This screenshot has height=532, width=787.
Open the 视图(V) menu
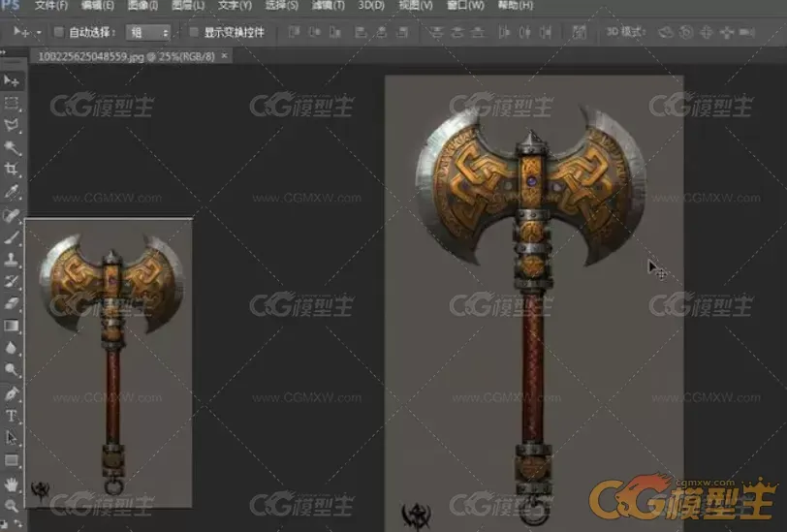click(416, 6)
